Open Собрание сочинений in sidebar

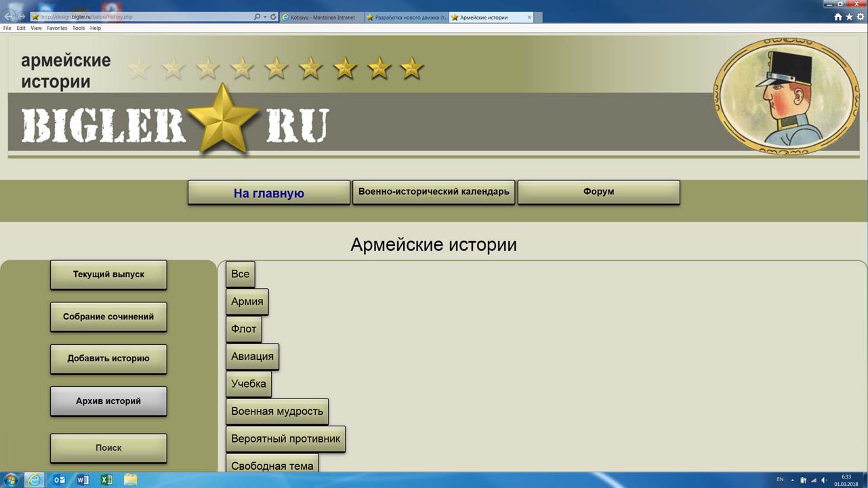coord(108,317)
